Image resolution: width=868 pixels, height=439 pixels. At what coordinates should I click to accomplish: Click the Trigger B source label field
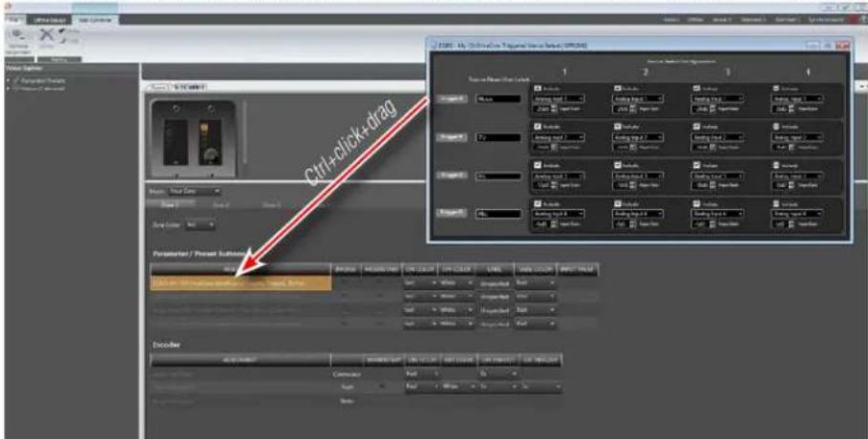[498, 137]
